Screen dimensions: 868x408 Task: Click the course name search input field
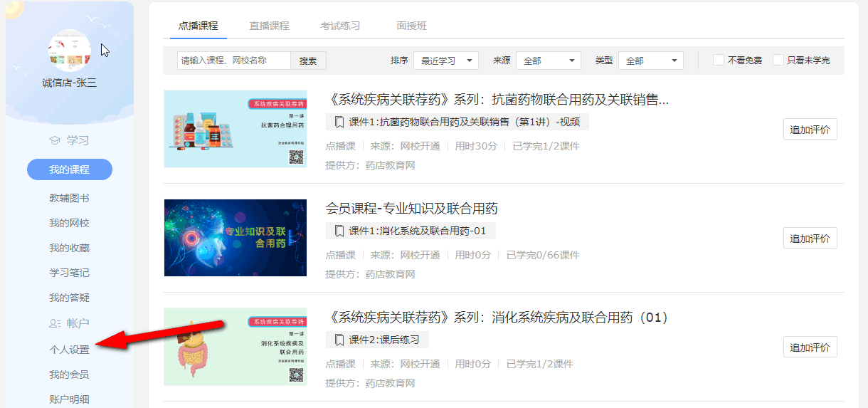tap(234, 61)
